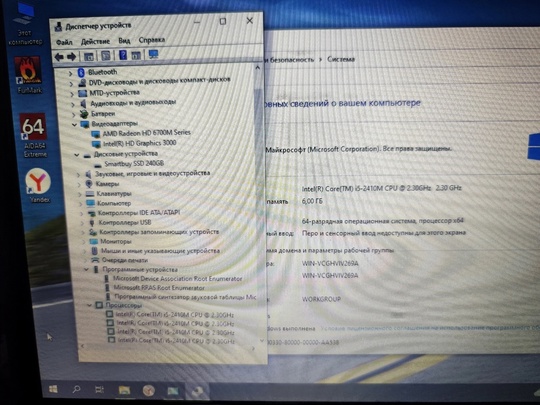Collapse the Программные устройства node
Viewport: 540px width, 405px height.
pyautogui.click(x=87, y=270)
